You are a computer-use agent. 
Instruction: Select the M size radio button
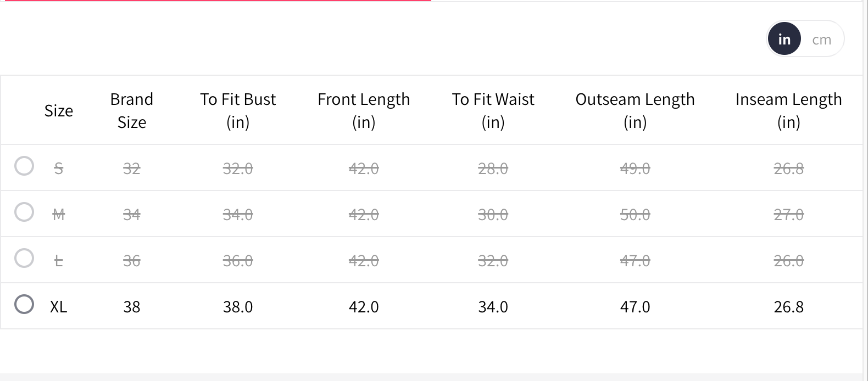pos(24,212)
